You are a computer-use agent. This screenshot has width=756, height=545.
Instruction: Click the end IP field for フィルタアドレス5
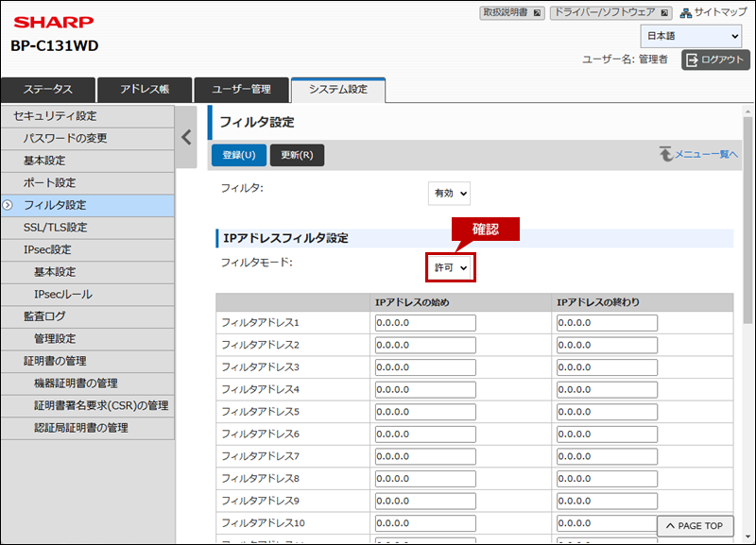click(607, 412)
